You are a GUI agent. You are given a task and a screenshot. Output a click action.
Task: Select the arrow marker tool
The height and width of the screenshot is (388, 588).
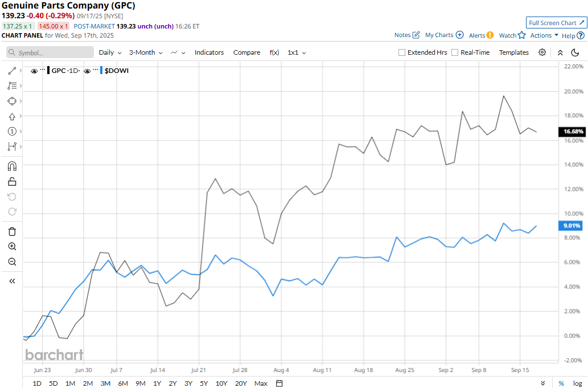(x=12, y=117)
